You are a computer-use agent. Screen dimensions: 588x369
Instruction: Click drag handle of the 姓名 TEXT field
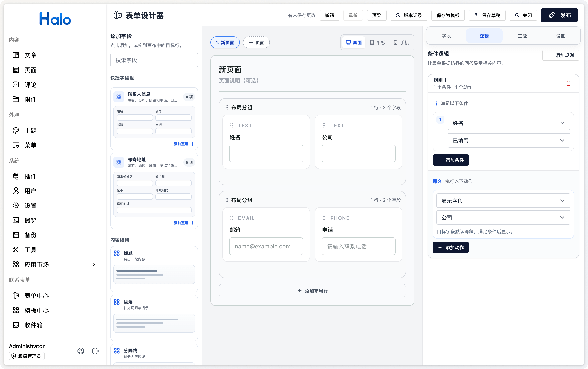[231, 125]
